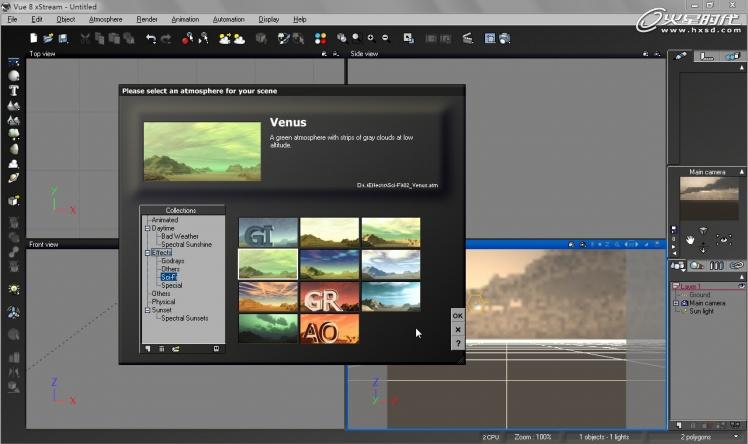The width and height of the screenshot is (748, 444).
Task: Open the Automation menu
Action: click(229, 19)
